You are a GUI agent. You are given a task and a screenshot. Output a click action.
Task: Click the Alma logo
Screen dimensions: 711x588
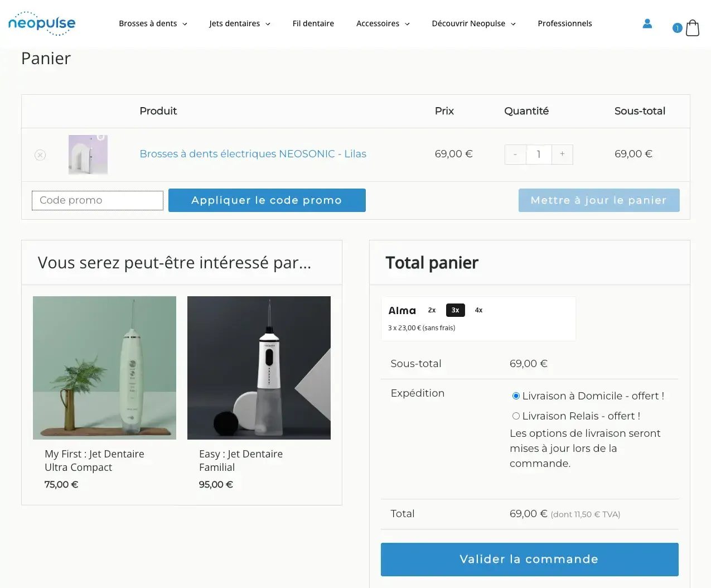pos(402,311)
